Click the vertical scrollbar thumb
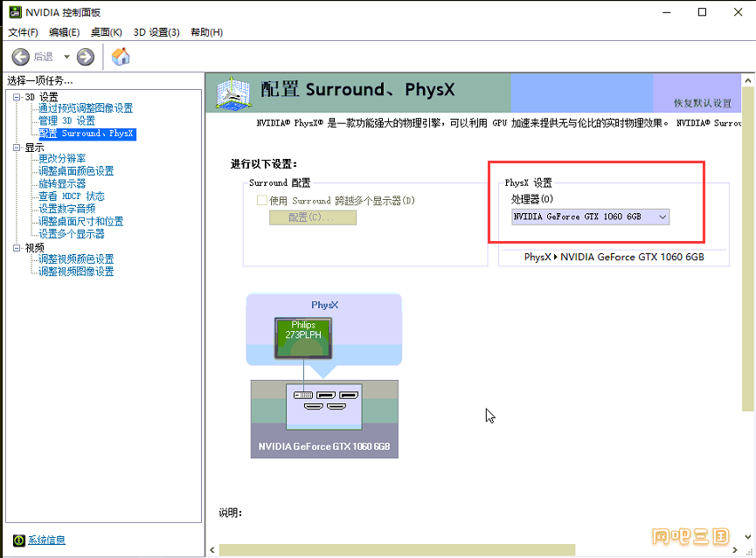The height and width of the screenshot is (558, 756). (x=748, y=249)
